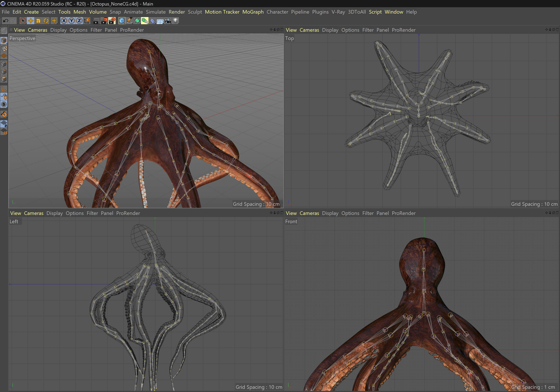Click Top viewport's maximize-toggle icon
Viewport: 560px width, 392px height.
click(x=557, y=30)
